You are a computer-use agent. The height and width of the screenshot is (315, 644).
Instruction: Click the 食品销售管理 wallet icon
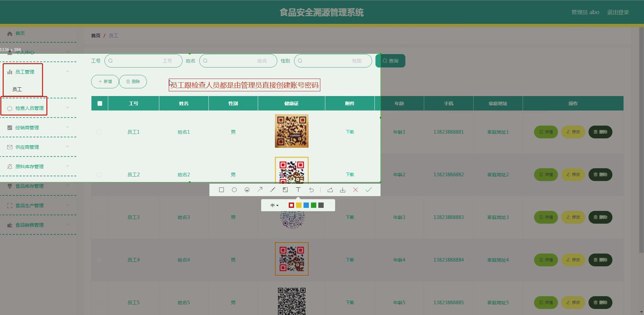point(10,225)
